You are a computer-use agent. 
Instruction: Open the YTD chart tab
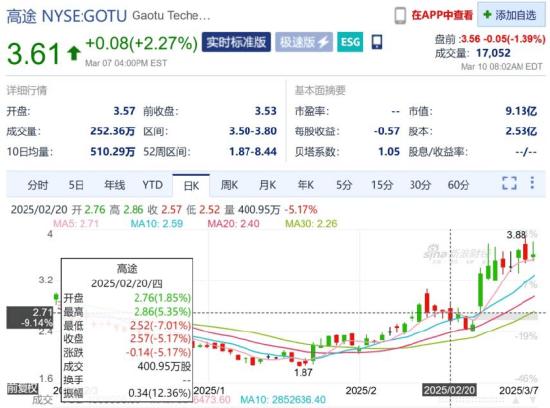tap(152, 185)
